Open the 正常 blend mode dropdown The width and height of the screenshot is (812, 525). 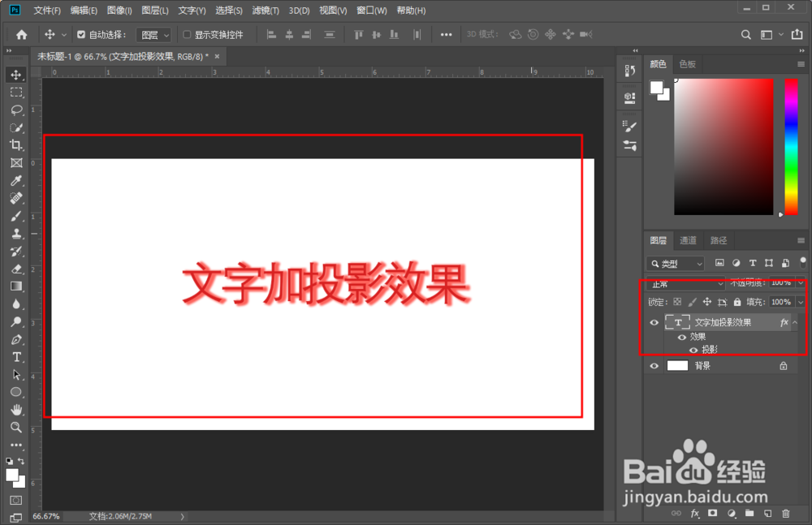tap(685, 284)
